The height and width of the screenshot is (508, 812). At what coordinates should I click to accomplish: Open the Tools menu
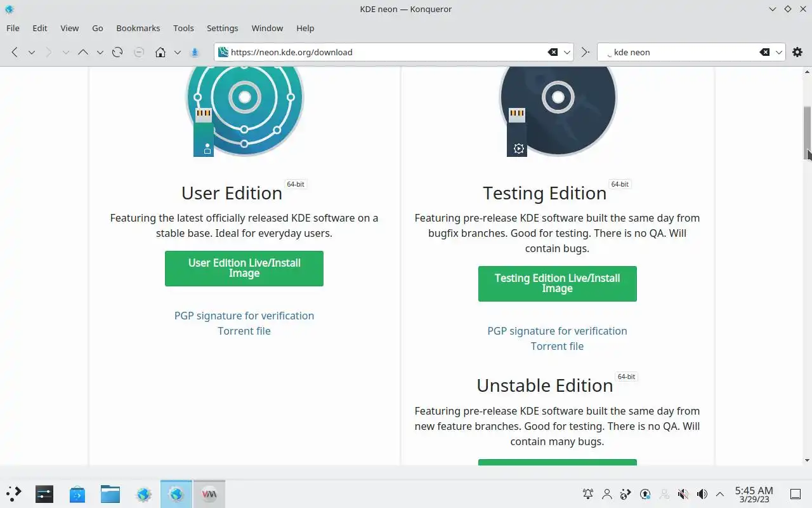183,28
